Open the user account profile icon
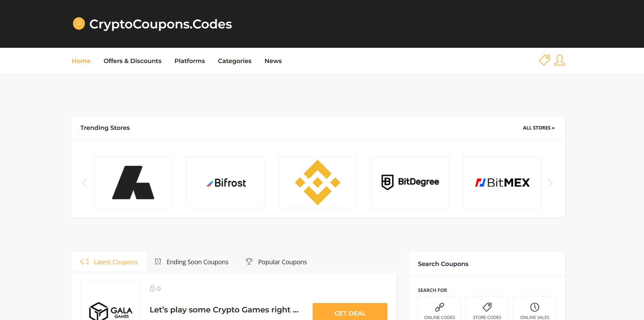Screen dimensions: 644x320 [x=559, y=60]
